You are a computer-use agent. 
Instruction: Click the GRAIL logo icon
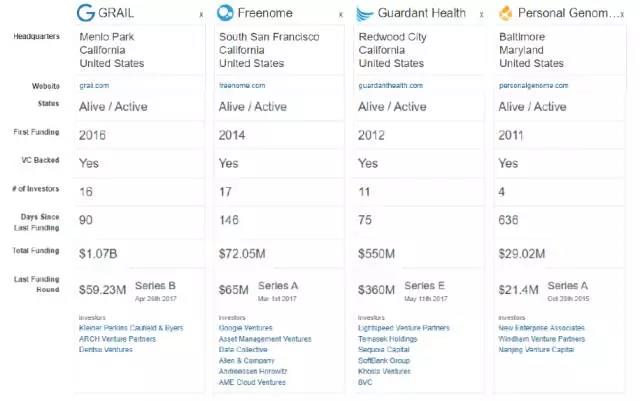coord(87,15)
